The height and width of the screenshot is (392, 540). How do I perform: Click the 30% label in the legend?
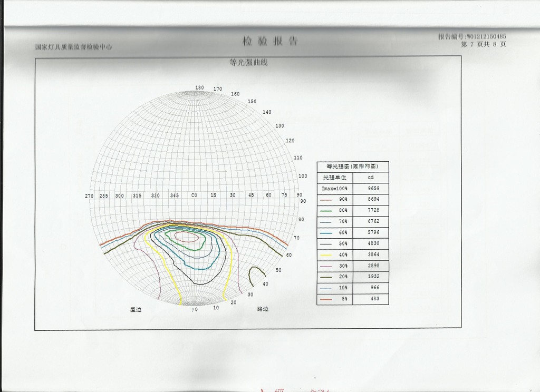coord(343,266)
